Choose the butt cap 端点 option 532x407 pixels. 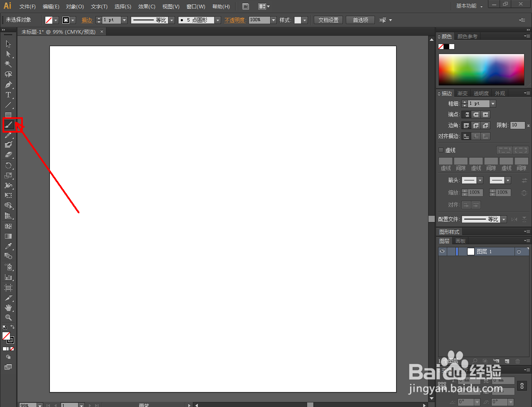pyautogui.click(x=467, y=115)
